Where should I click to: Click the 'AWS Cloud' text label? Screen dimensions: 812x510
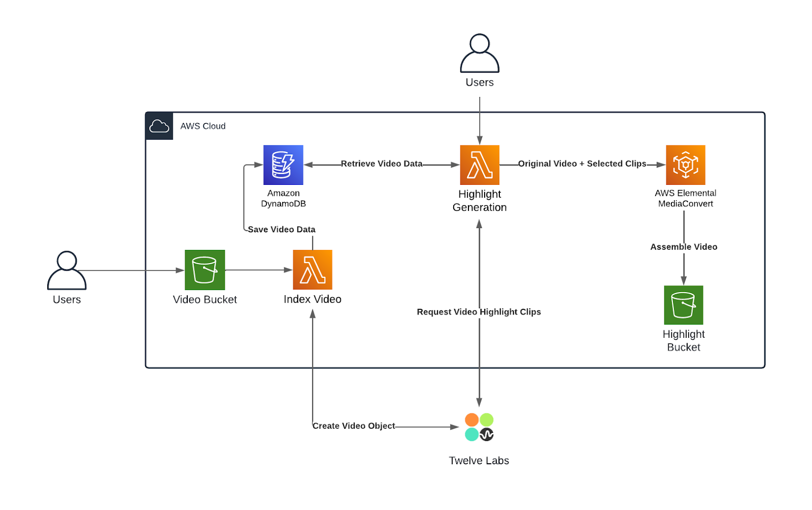pos(203,126)
